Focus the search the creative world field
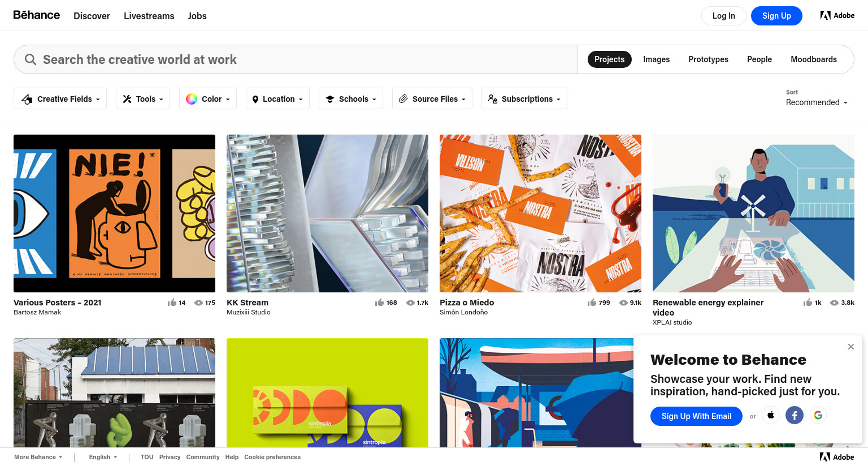Viewport: 868px width, 466px height. tap(296, 59)
